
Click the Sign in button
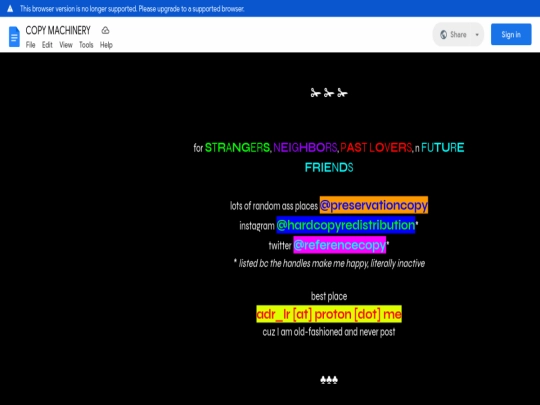click(511, 34)
